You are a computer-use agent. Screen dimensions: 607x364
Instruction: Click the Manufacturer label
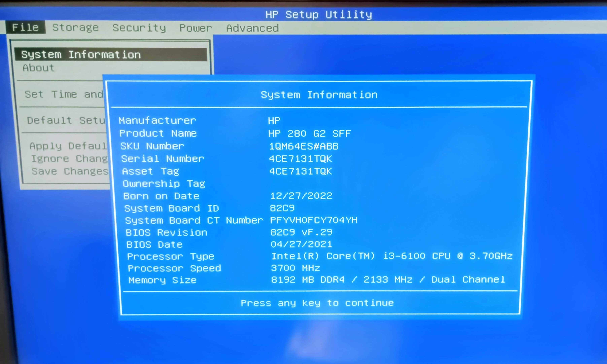pos(157,121)
